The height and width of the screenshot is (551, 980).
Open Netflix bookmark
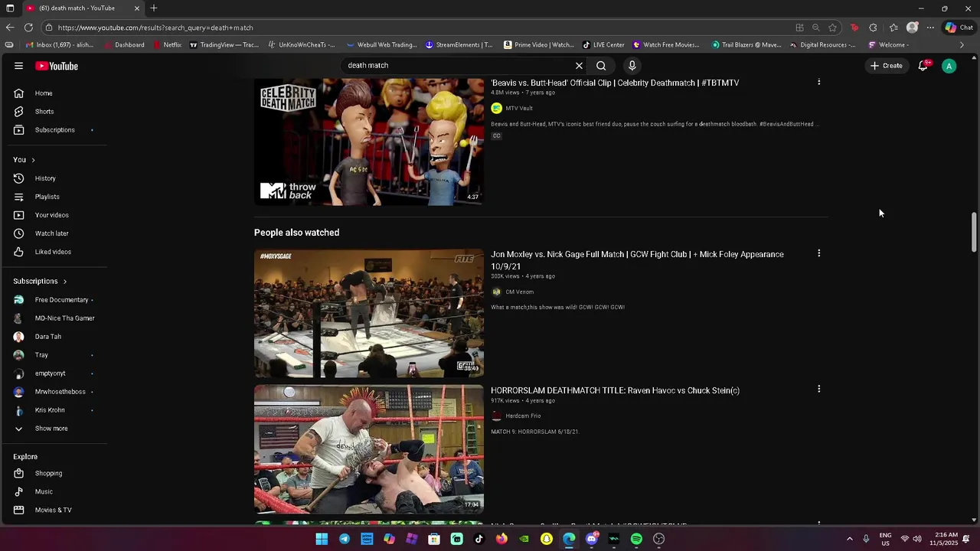(168, 45)
